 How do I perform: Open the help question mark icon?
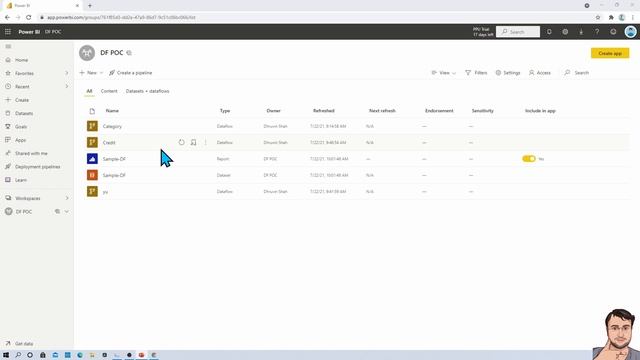click(597, 32)
